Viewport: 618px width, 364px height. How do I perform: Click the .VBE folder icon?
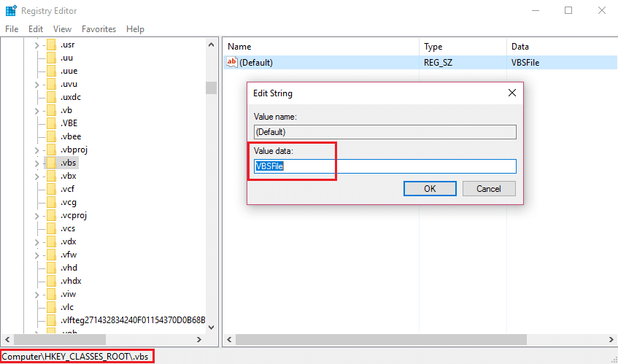coord(52,123)
